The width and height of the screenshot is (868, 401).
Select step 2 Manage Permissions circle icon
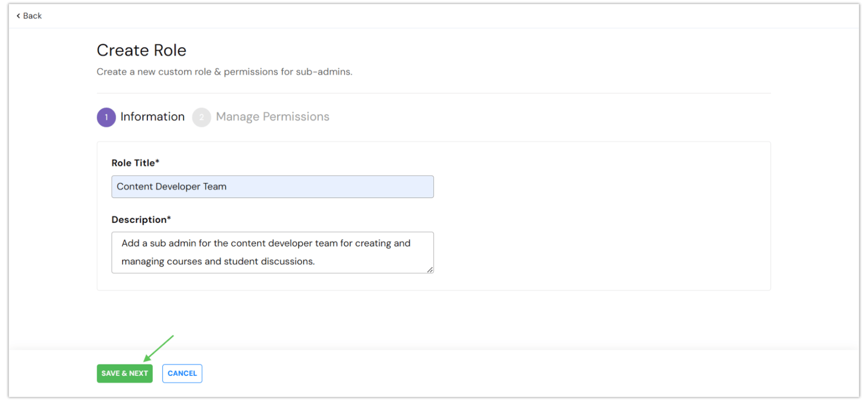pyautogui.click(x=201, y=117)
